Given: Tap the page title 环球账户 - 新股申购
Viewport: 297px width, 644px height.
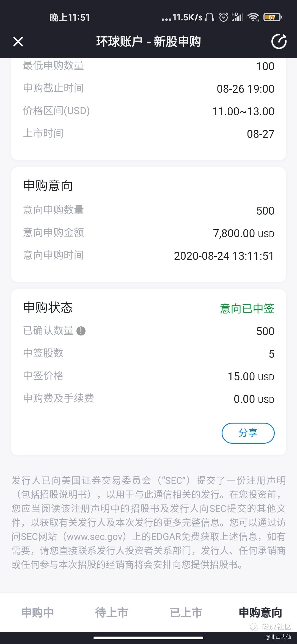Looking at the screenshot, I should pos(148,42).
